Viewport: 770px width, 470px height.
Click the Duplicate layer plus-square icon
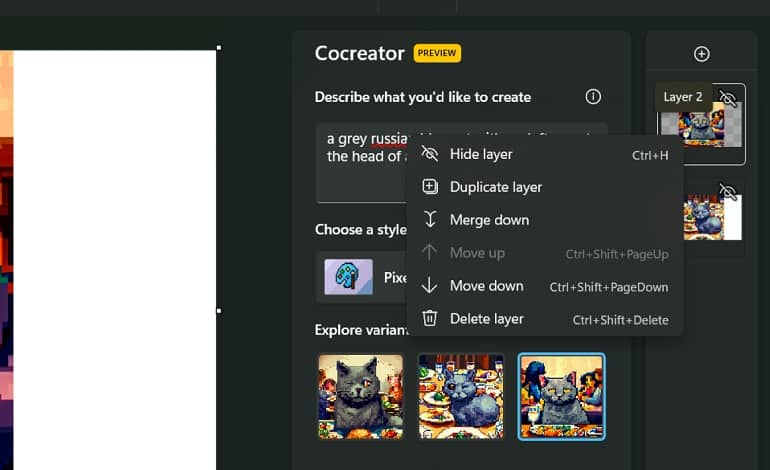(x=430, y=187)
